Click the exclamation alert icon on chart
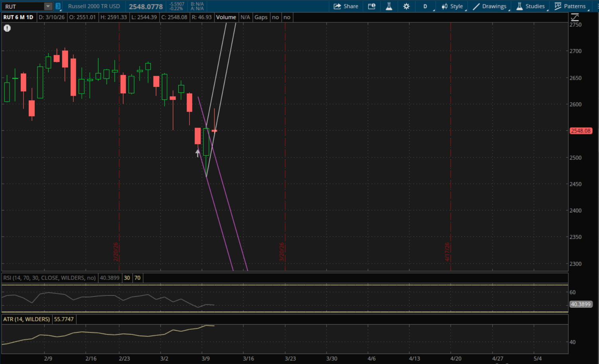This screenshot has width=599, height=364. (7, 28)
